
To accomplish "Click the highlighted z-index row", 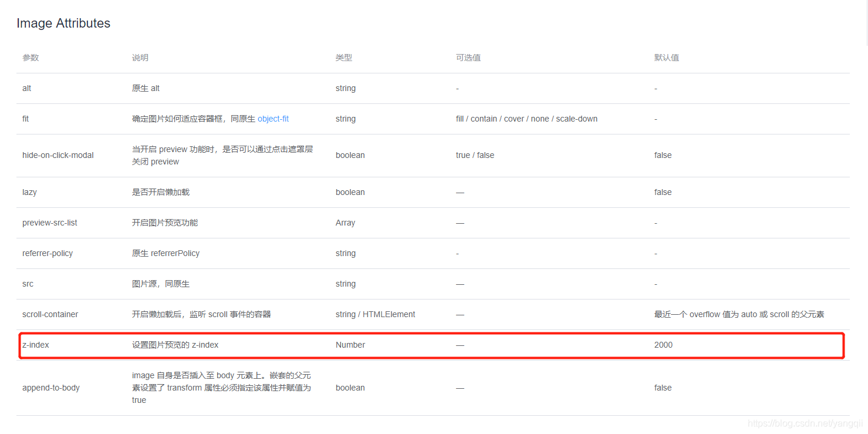I will (235, 345).
